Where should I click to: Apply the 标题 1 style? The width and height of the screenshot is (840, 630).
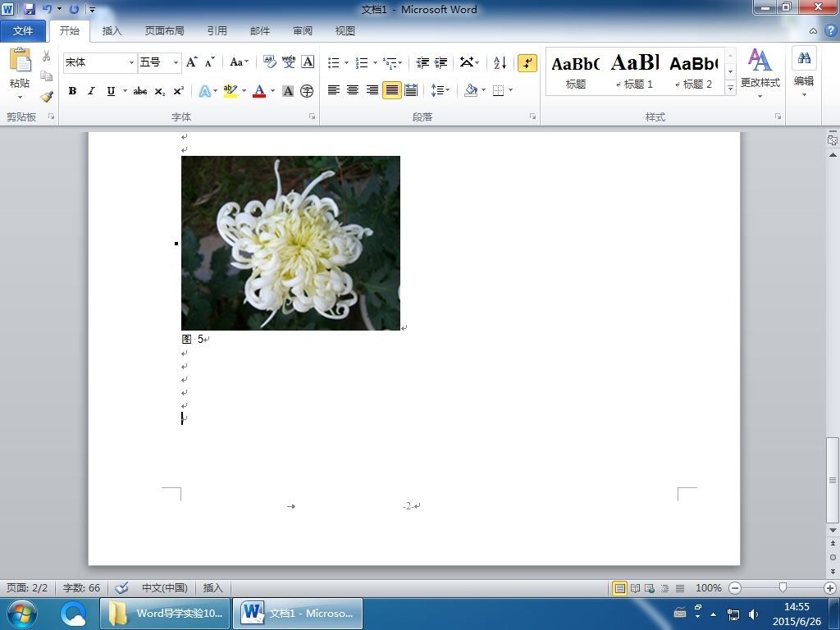coord(635,71)
